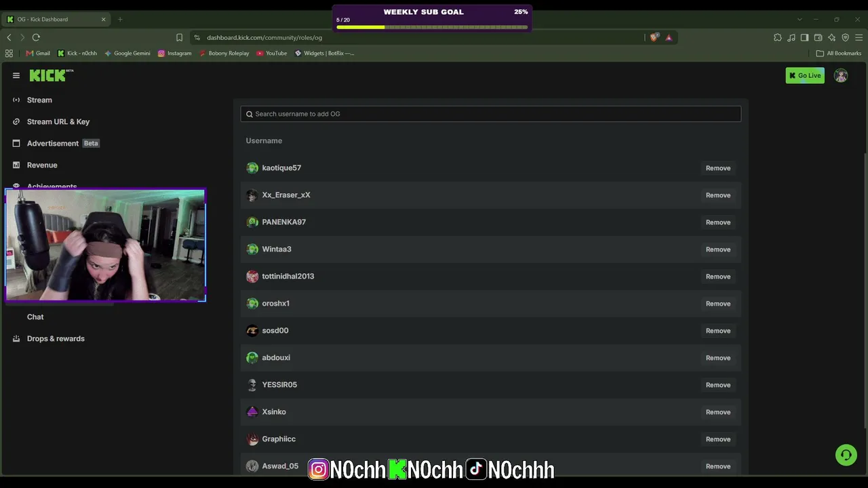
Task: Remove PANENKA97 from OG list
Action: 718,222
